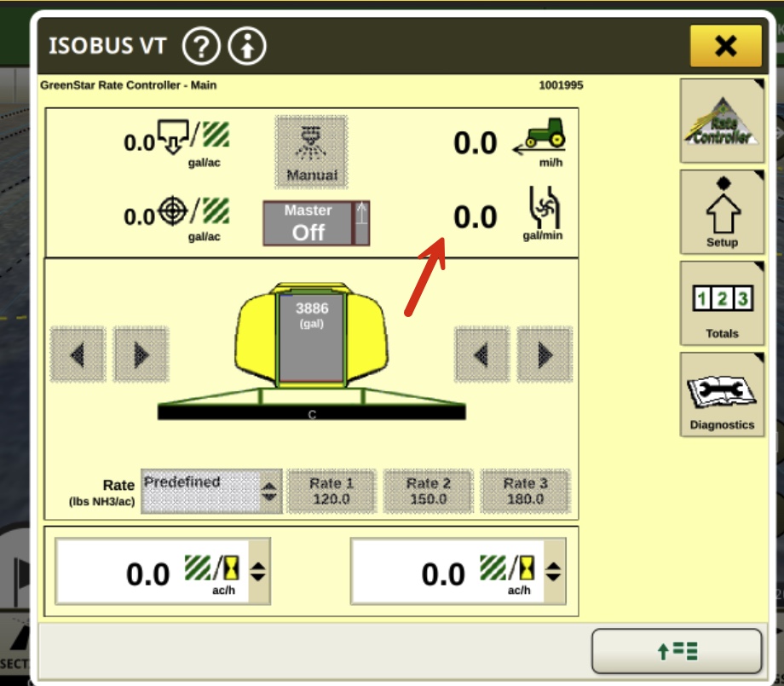Image resolution: width=784 pixels, height=686 pixels.
Task: Select Rate 1 120.0
Action: point(331,491)
